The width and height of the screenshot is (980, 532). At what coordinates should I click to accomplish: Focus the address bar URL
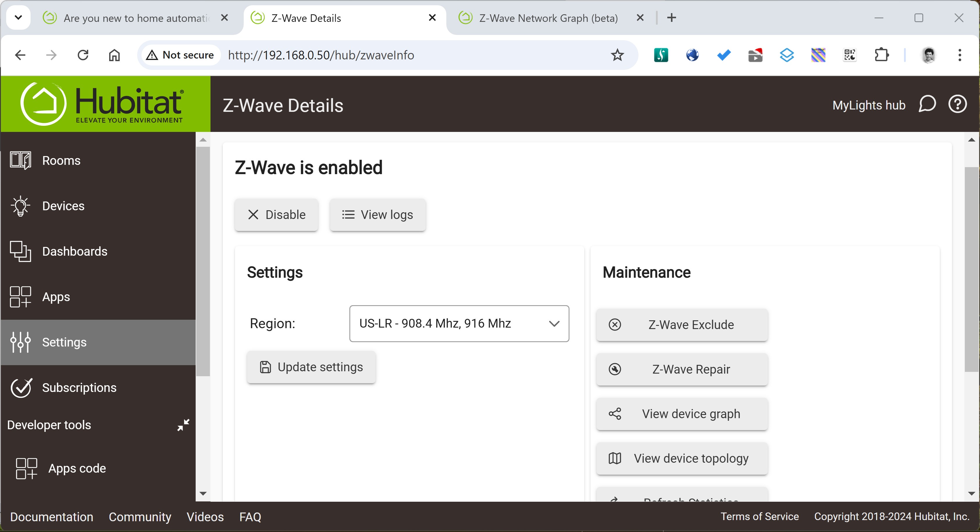(321, 55)
